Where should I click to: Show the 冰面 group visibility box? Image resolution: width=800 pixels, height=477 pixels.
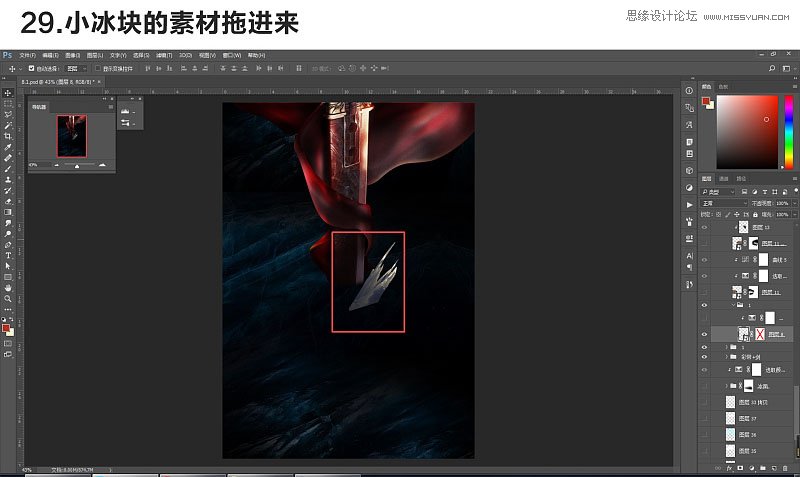click(x=705, y=386)
